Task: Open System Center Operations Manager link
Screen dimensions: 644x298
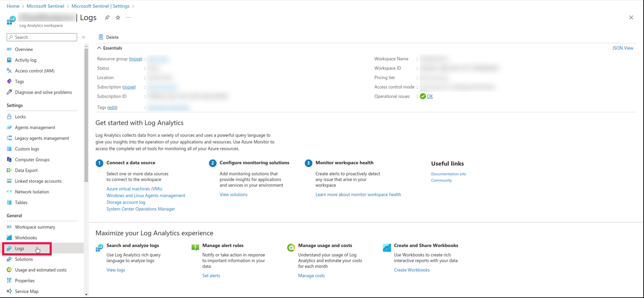Action: [141, 209]
